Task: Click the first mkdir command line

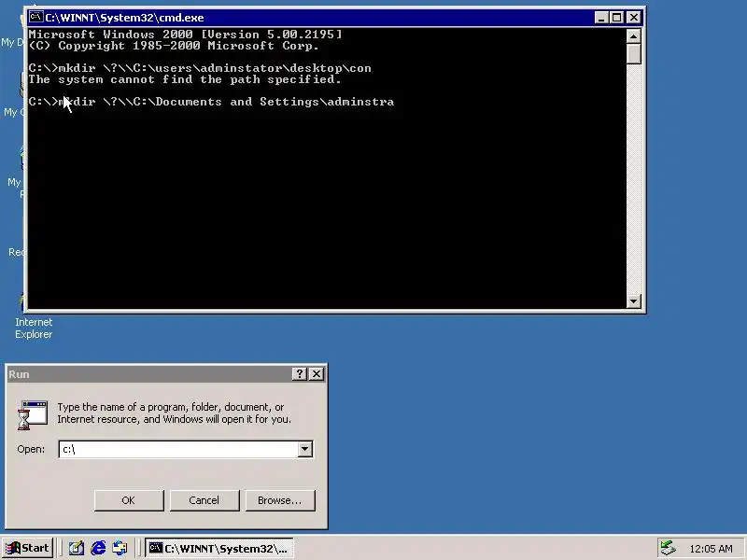Action: click(x=200, y=68)
